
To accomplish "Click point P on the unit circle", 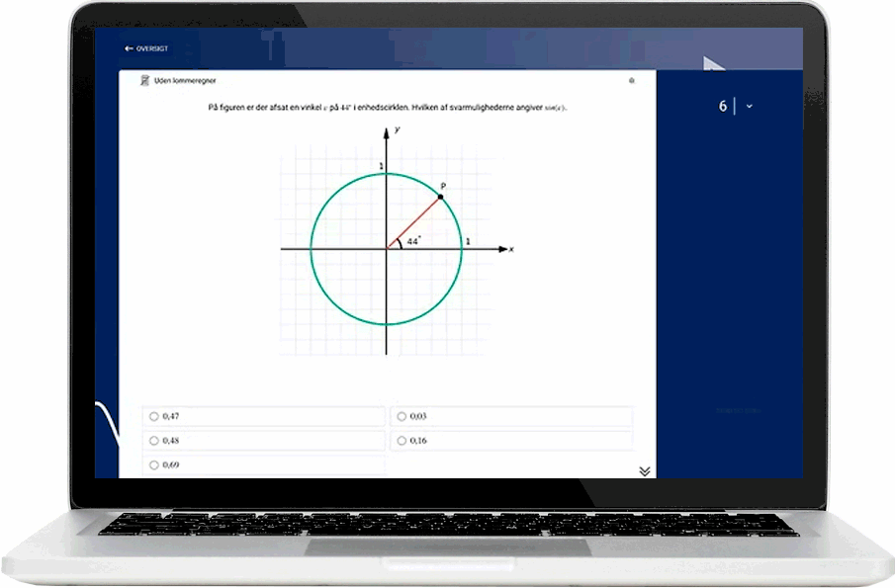I will tap(440, 197).
